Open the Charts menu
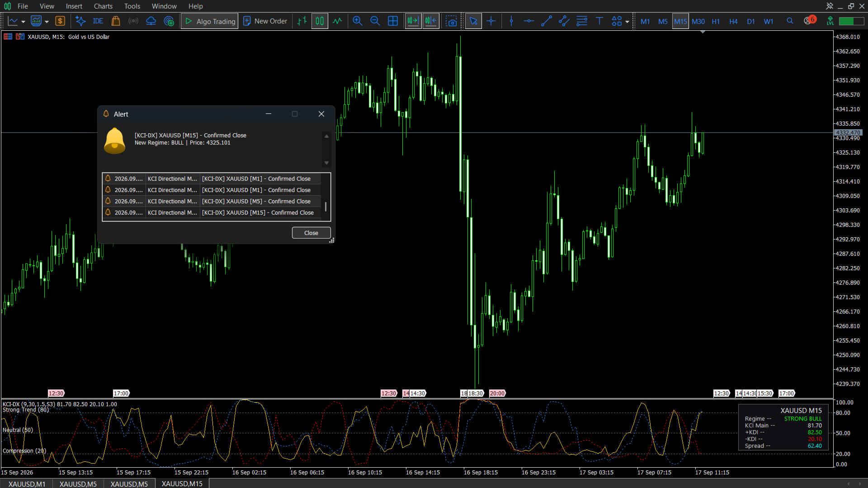This screenshot has height=488, width=868. pos(103,6)
